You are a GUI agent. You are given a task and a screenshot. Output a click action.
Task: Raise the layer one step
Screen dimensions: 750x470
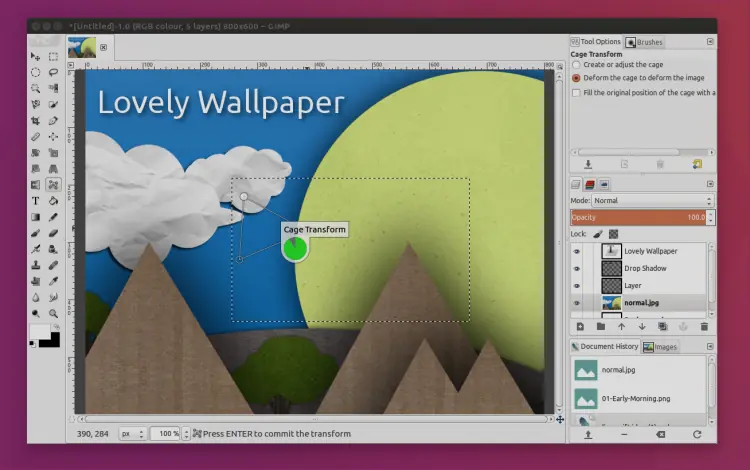pyautogui.click(x=621, y=326)
